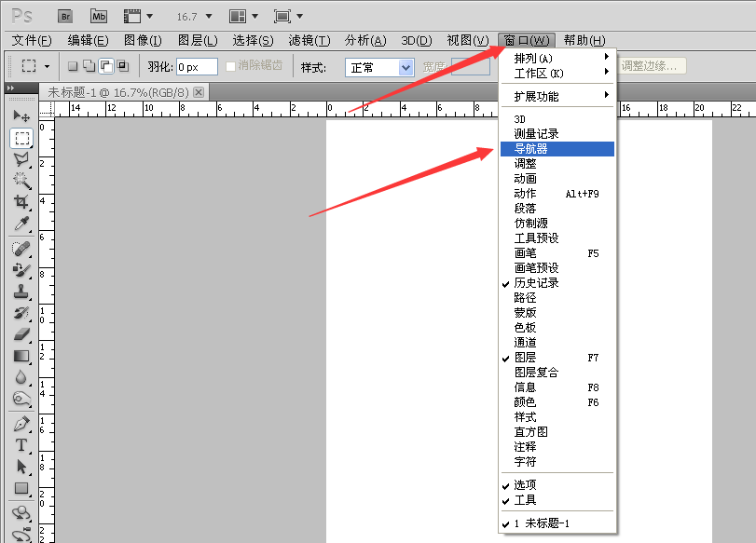This screenshot has height=543, width=756.
Task: Select the Spot Healing Brush tool
Action: point(21,249)
